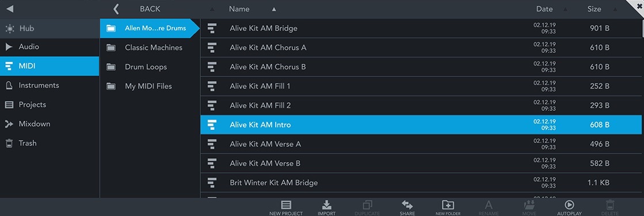Open the Hub section
Image resolution: width=644 pixels, height=216 pixels.
(49, 28)
